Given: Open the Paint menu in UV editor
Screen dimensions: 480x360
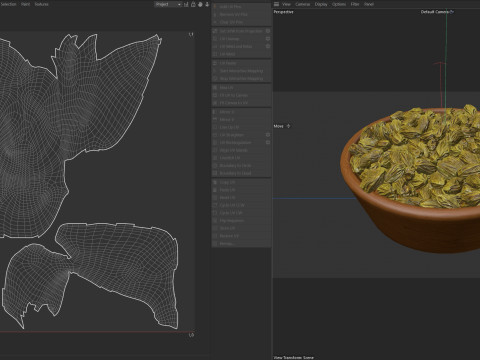Looking at the screenshot, I should (x=26, y=4).
